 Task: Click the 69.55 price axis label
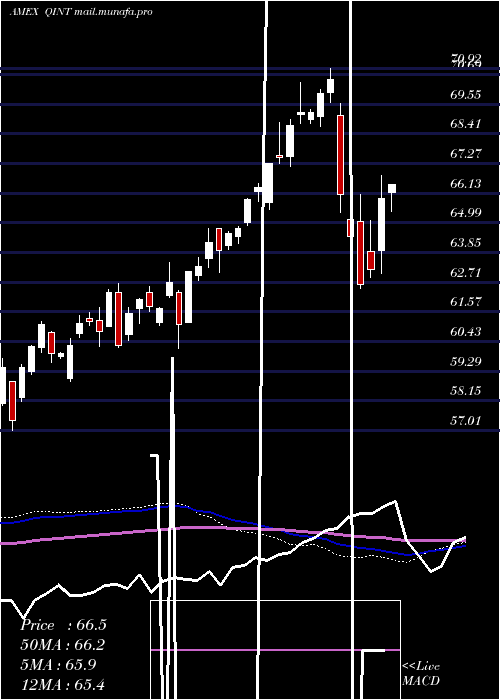(466, 94)
